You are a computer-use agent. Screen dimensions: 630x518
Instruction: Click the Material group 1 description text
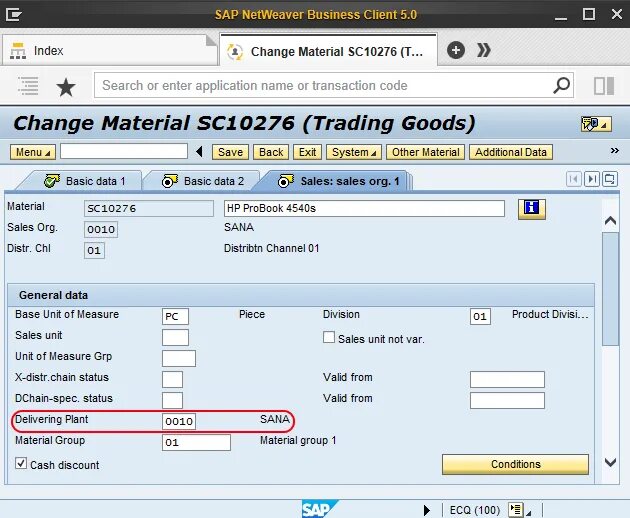coord(298,440)
